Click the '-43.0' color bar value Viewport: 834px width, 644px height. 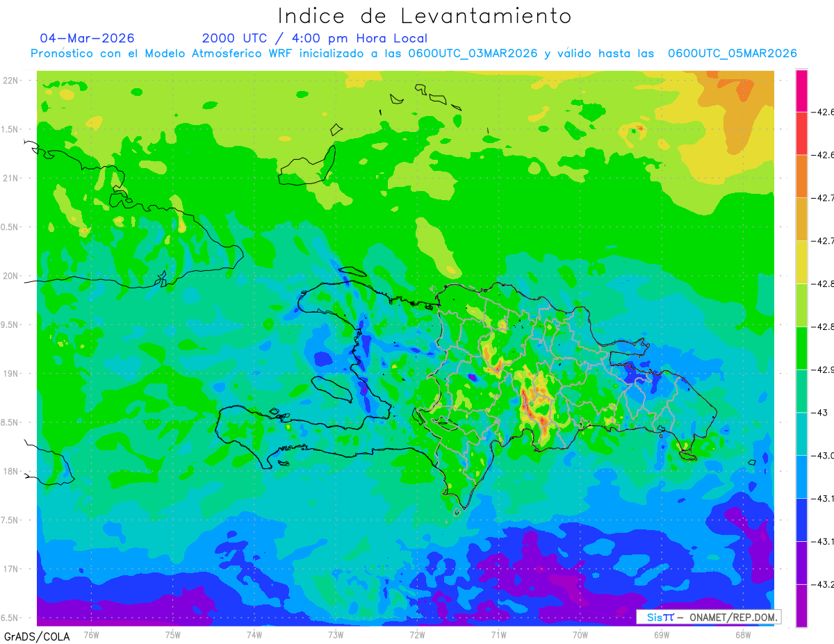point(824,456)
